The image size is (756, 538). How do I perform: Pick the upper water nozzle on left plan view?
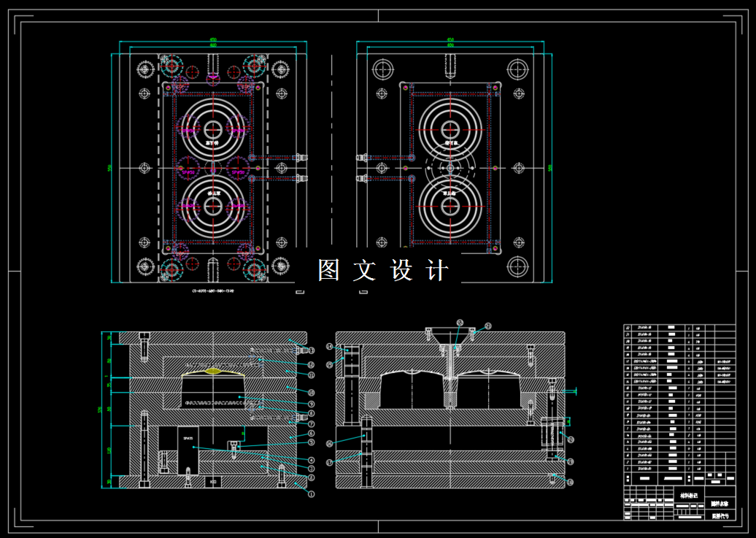pyautogui.click(x=301, y=157)
